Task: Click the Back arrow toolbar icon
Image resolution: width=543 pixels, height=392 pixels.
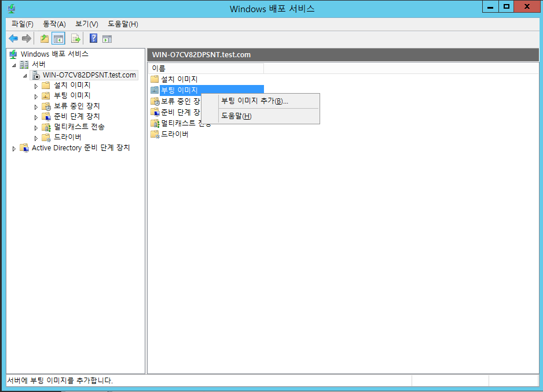Action: (x=13, y=39)
